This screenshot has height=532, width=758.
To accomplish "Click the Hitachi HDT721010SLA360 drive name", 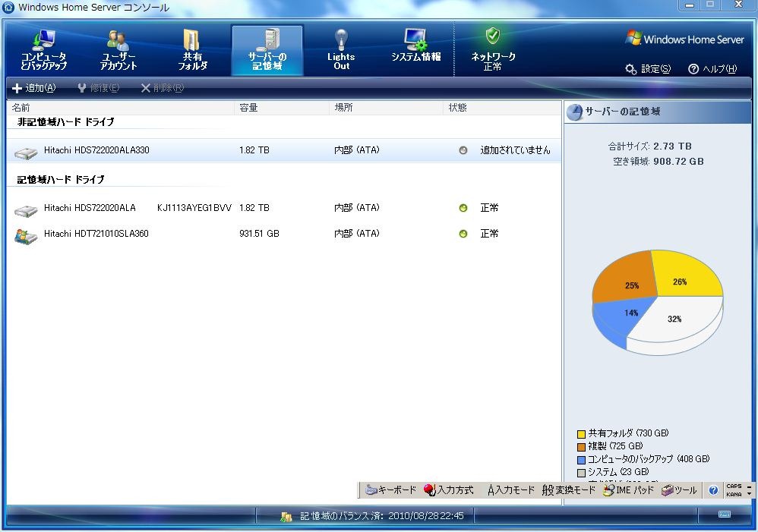I will click(x=96, y=234).
